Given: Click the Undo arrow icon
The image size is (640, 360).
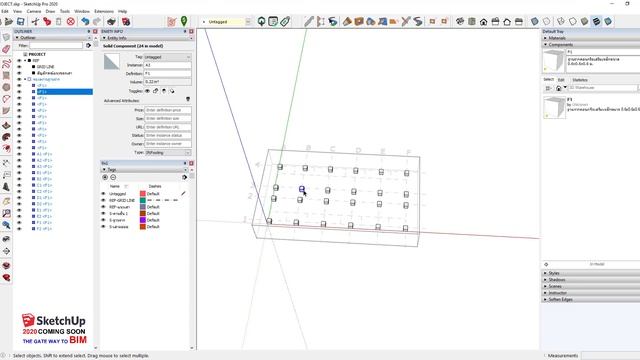Looking at the screenshot, I should coord(85,22).
